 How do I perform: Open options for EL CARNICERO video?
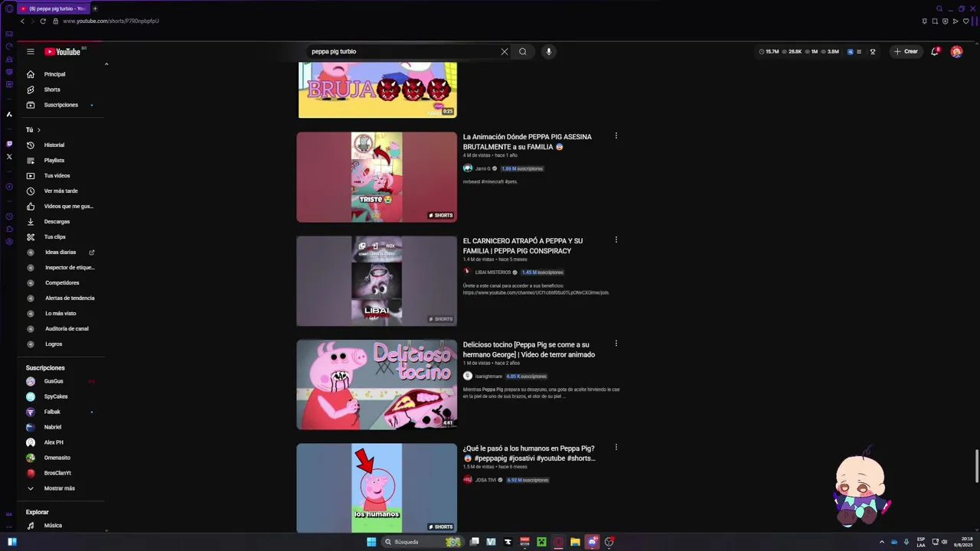point(616,240)
